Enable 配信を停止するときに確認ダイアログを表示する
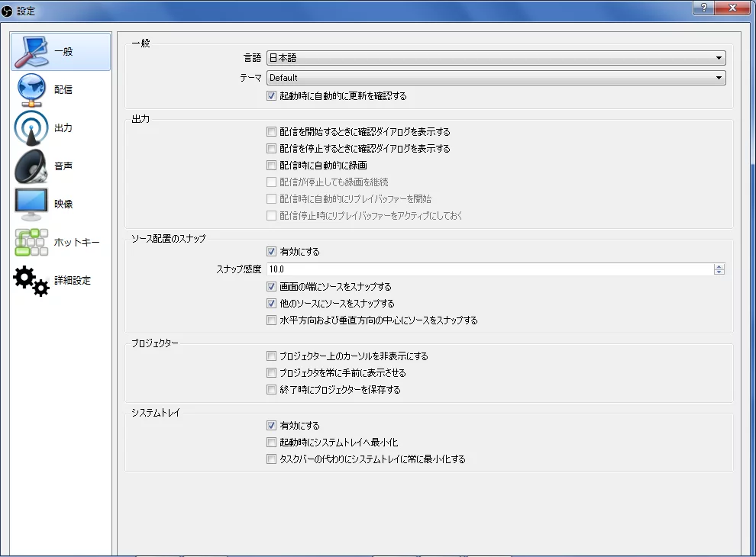The image size is (756, 557). (x=271, y=148)
